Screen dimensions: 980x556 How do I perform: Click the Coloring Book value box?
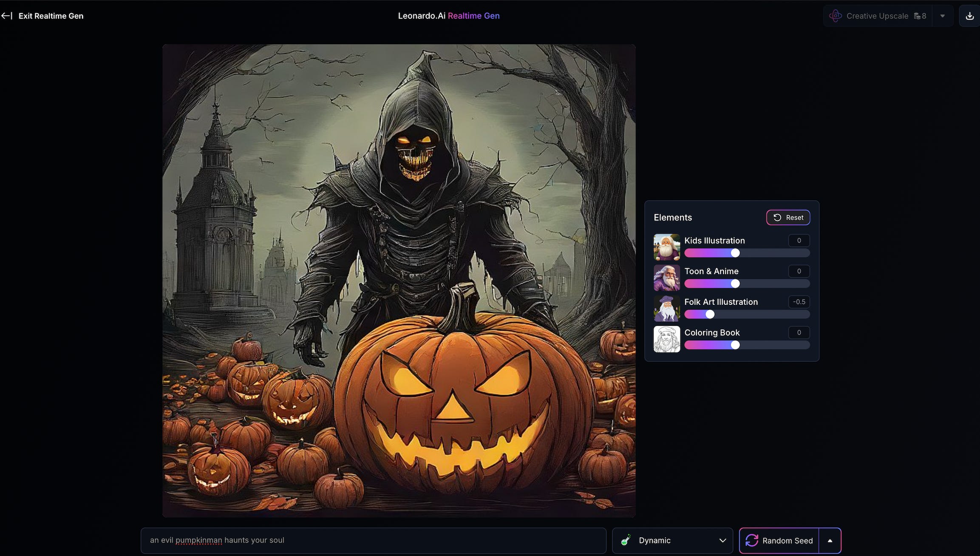[x=799, y=332]
